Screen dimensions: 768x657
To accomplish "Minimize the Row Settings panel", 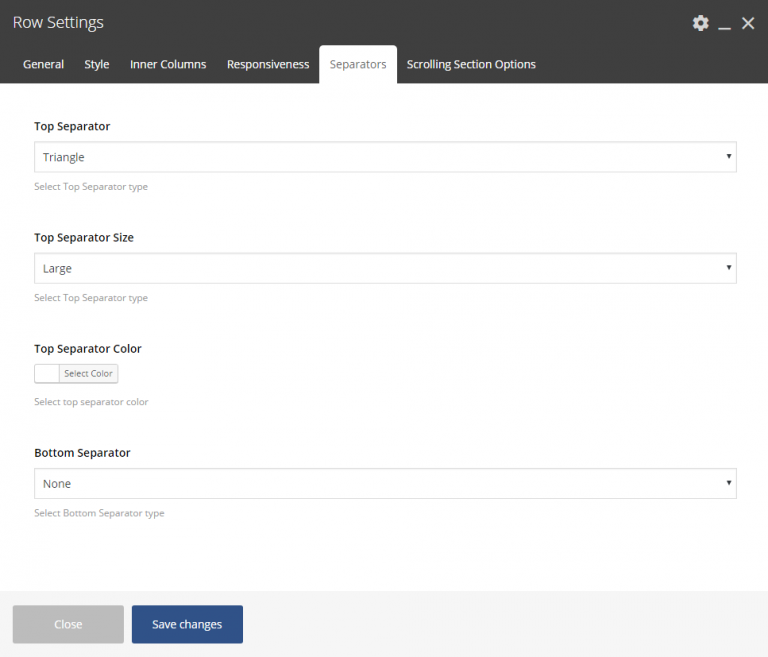I will tap(724, 23).
